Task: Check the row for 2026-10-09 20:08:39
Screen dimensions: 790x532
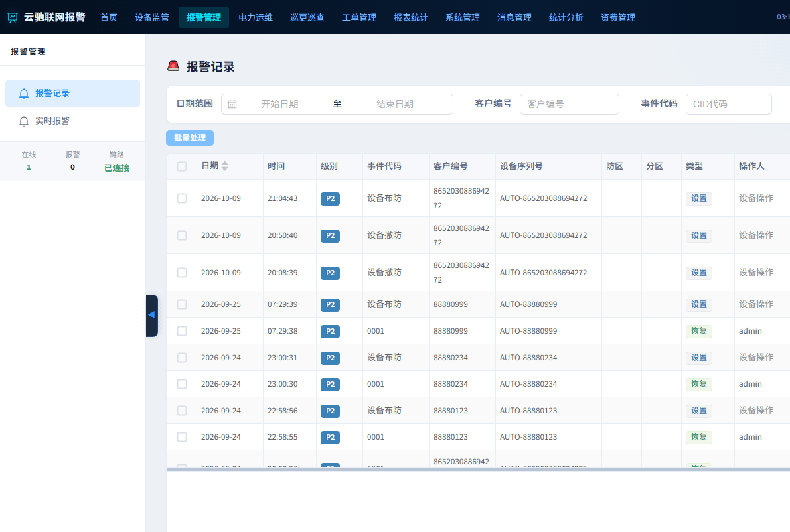Action: [182, 273]
